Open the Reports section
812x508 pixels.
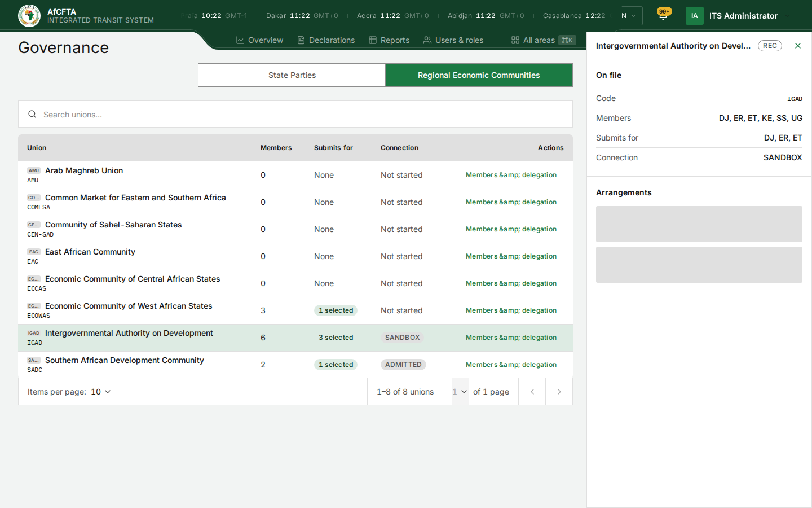coord(389,40)
